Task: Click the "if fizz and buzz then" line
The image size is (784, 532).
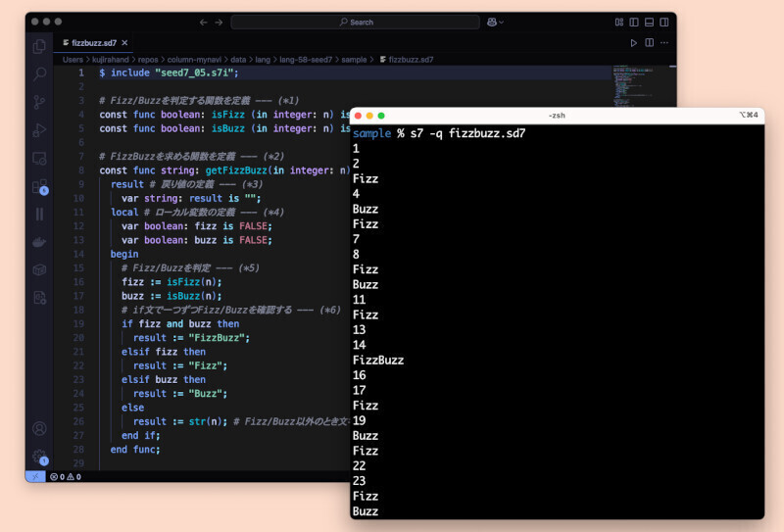Action: pyautogui.click(x=180, y=324)
